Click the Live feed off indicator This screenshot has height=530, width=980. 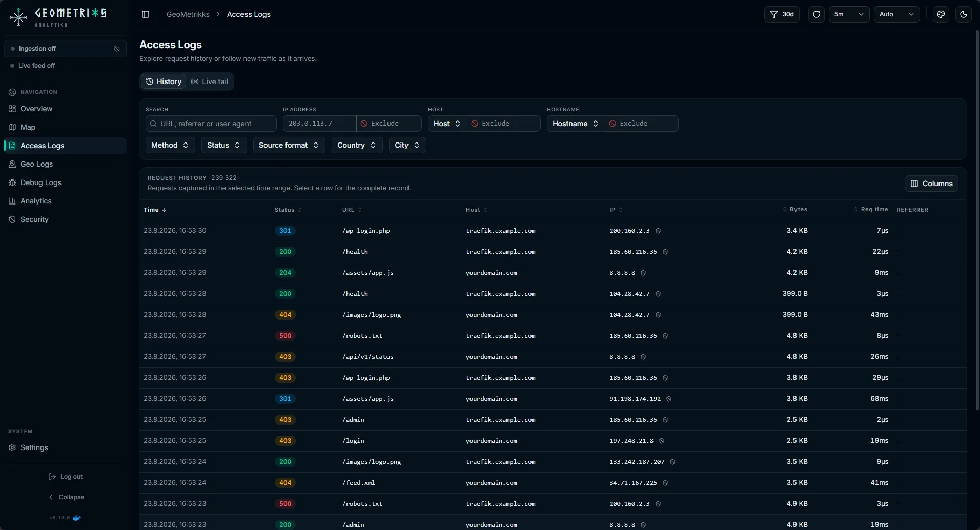tap(33, 66)
